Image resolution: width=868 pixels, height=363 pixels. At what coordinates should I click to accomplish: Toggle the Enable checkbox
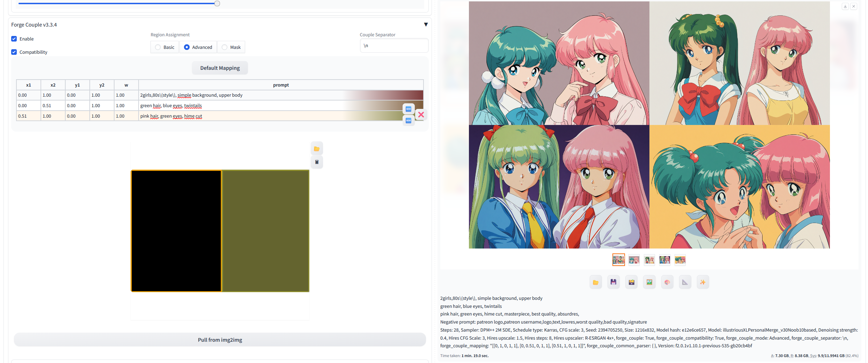tap(14, 39)
